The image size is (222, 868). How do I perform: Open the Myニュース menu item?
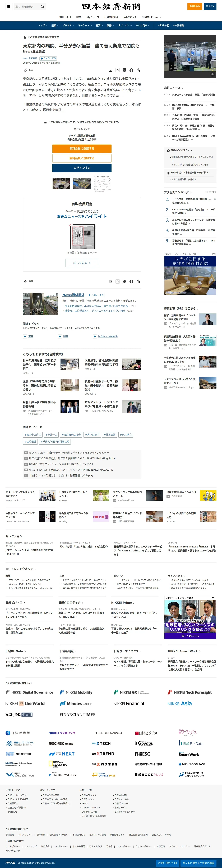pos(93,17)
